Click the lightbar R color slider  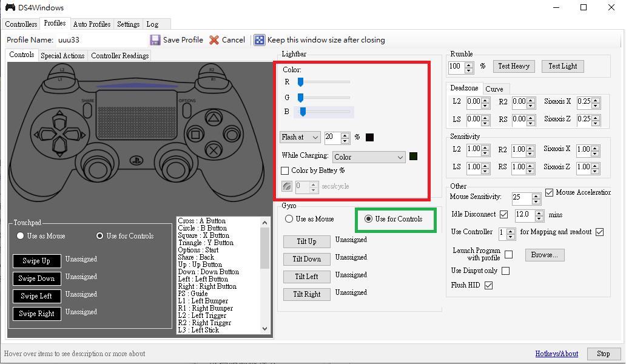coord(324,82)
